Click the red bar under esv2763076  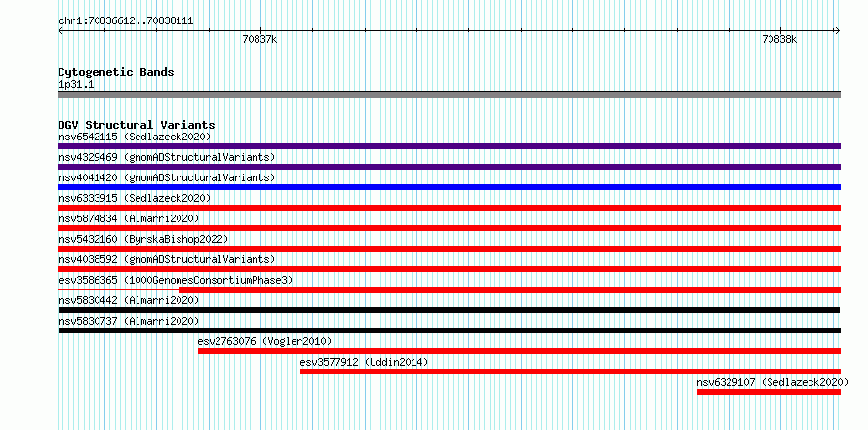tap(519, 351)
